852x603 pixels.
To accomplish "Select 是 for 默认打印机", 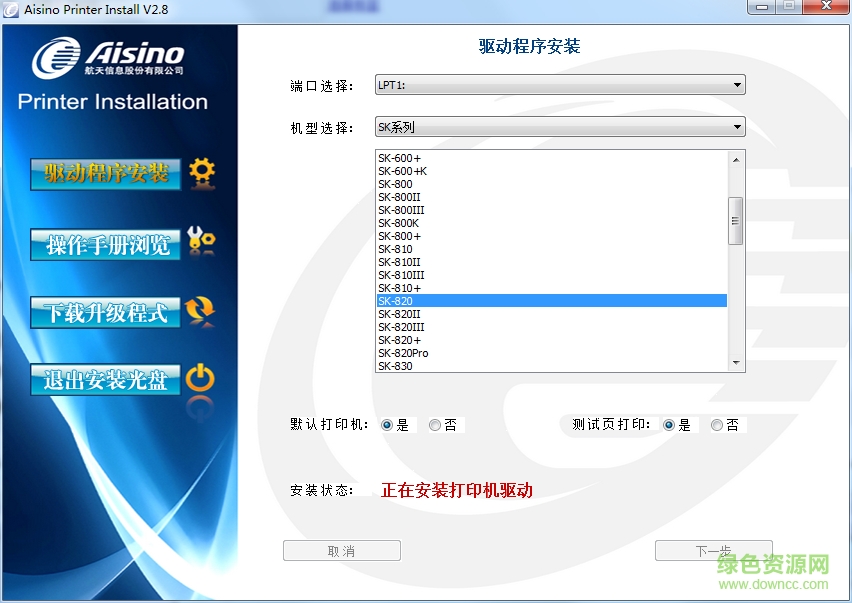I will pyautogui.click(x=389, y=424).
